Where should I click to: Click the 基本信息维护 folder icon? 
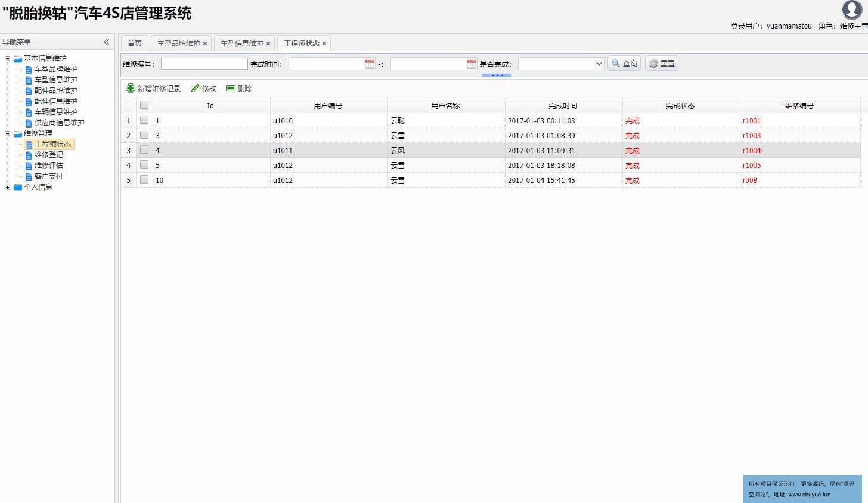click(18, 58)
